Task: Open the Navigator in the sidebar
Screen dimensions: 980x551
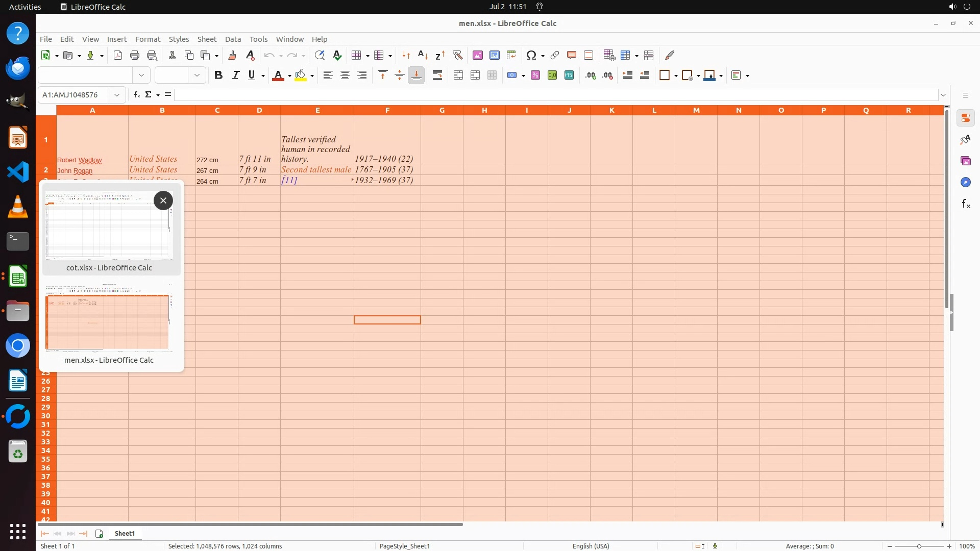Action: tap(965, 182)
